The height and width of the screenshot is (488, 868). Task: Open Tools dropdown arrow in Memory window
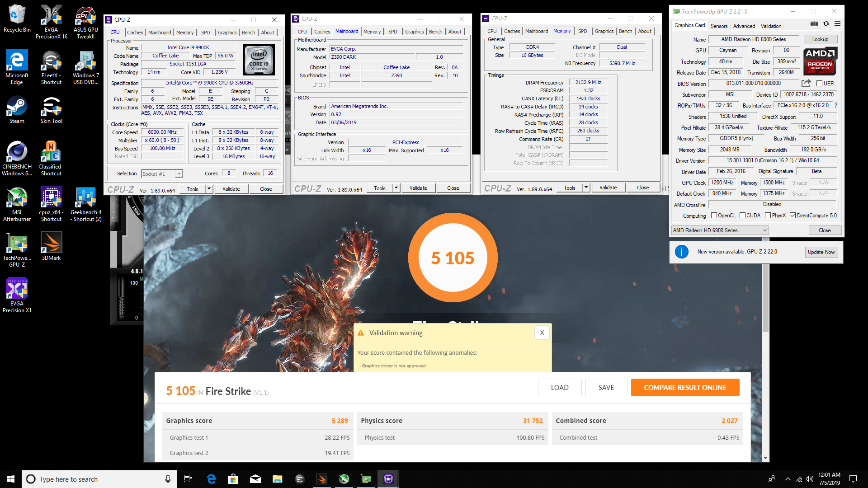coord(586,188)
